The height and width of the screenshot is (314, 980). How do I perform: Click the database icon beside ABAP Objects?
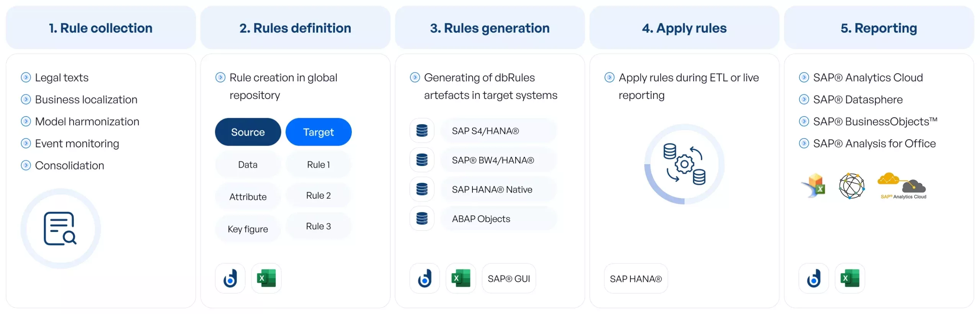click(422, 219)
